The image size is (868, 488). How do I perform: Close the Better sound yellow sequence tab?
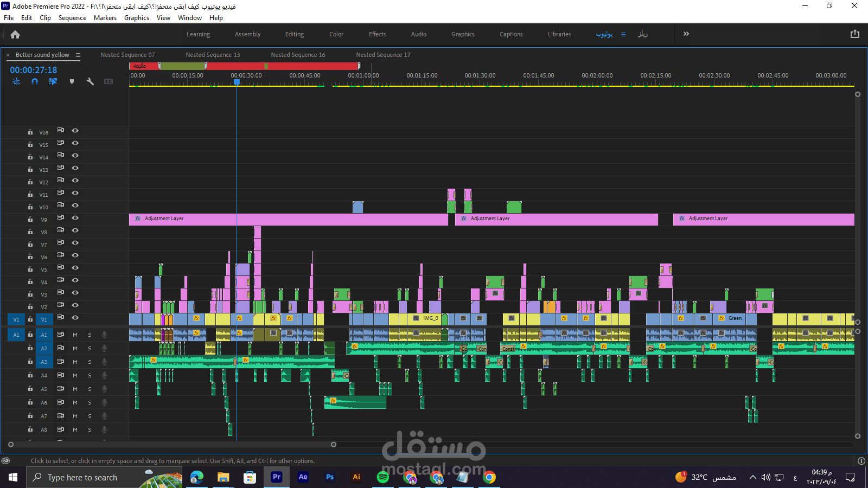pyautogui.click(x=8, y=55)
